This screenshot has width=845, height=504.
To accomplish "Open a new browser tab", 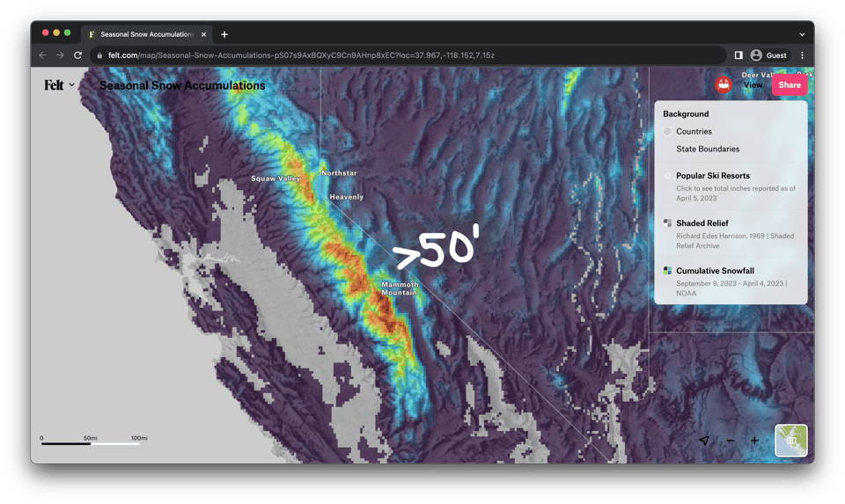I will click(x=224, y=34).
